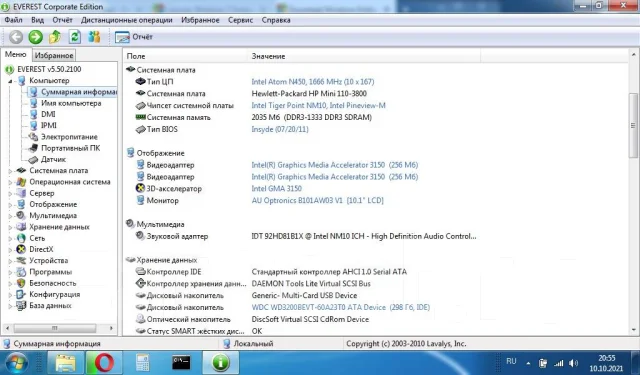Switch to the Меню sidebar tab
This screenshot has height=375, width=640.
click(x=16, y=54)
